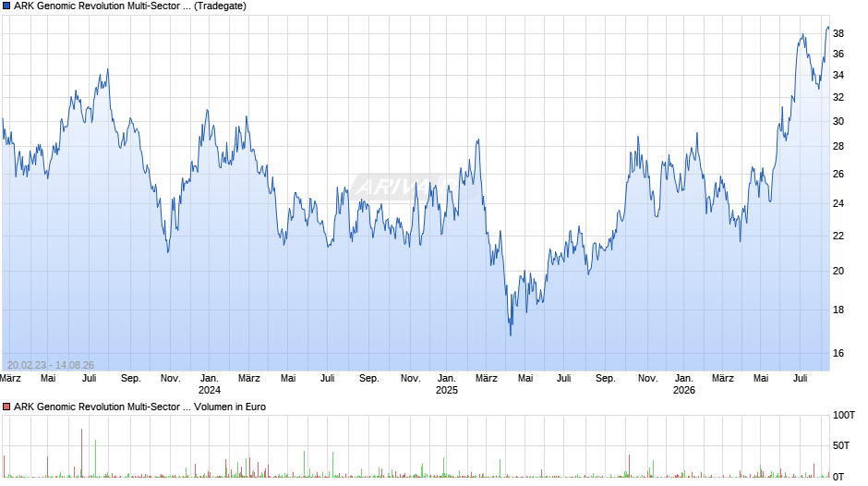Click the 'Jan. 2026' time axis label
Screen dimensions: 868x486
click(x=683, y=384)
